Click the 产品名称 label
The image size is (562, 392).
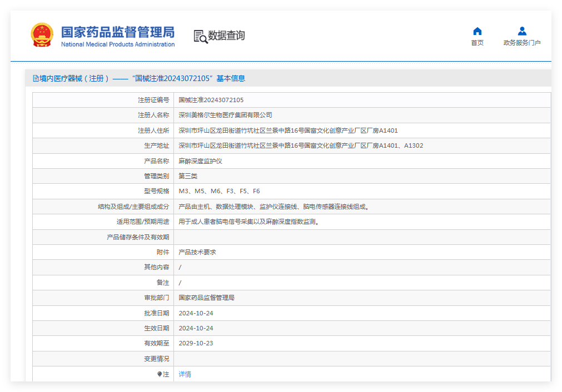[157, 161]
